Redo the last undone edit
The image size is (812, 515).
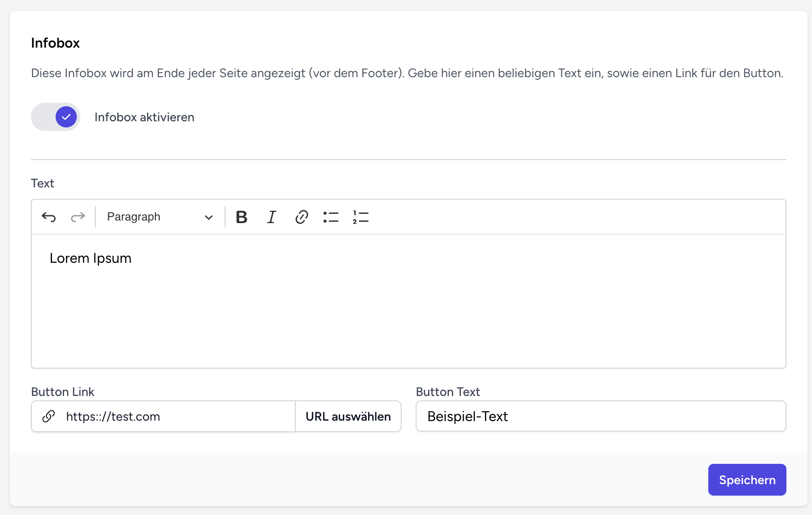[78, 217]
